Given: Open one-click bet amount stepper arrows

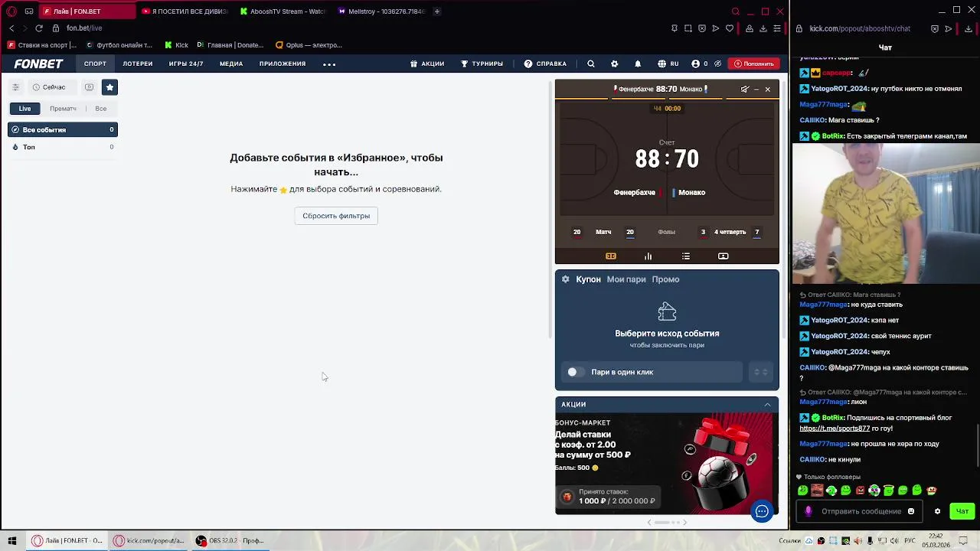Looking at the screenshot, I should (760, 372).
